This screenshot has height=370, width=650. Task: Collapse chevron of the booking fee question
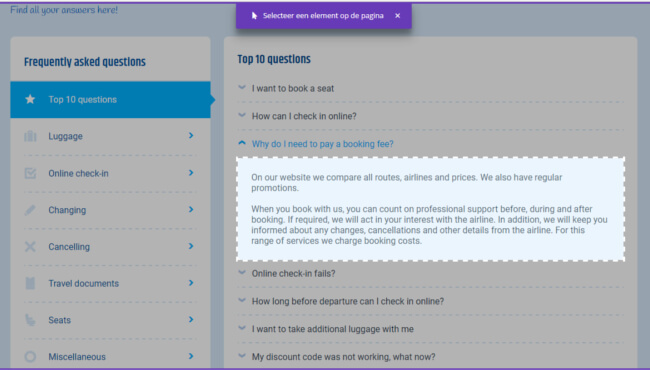(x=242, y=143)
